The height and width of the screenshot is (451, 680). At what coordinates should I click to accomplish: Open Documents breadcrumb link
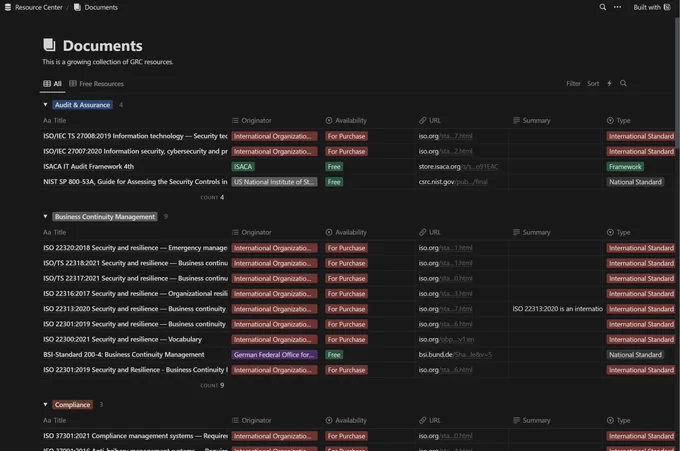(101, 7)
